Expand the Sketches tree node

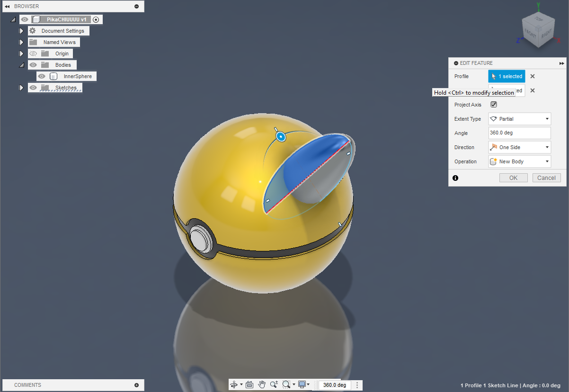(21, 88)
